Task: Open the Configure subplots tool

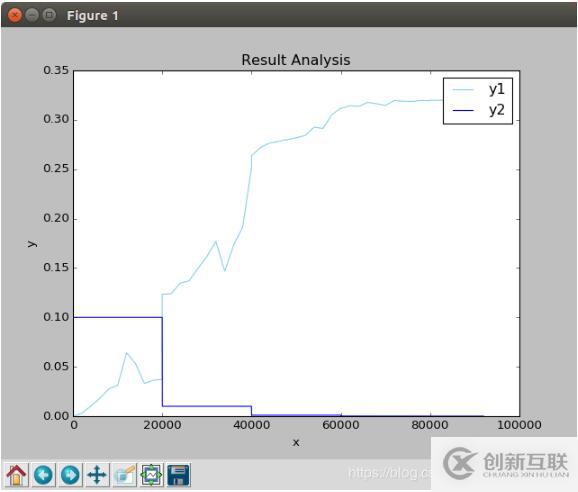Action: [x=152, y=475]
